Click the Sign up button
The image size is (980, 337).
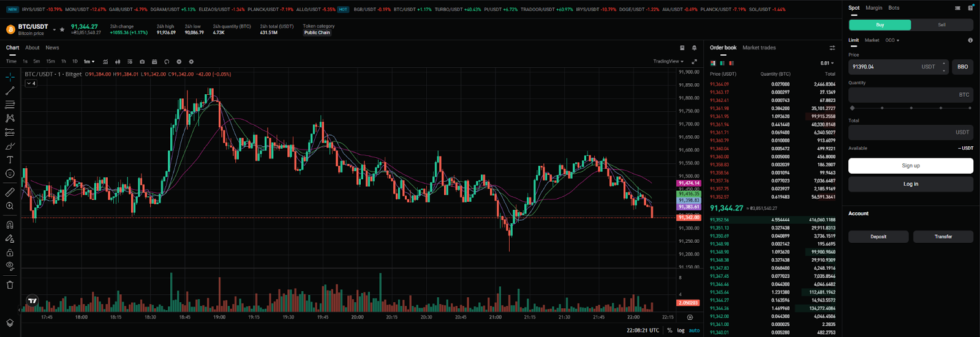click(x=911, y=166)
